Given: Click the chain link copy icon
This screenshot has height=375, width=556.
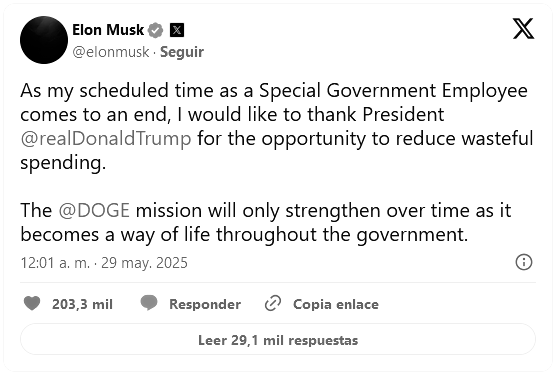Looking at the screenshot, I should 273,303.
